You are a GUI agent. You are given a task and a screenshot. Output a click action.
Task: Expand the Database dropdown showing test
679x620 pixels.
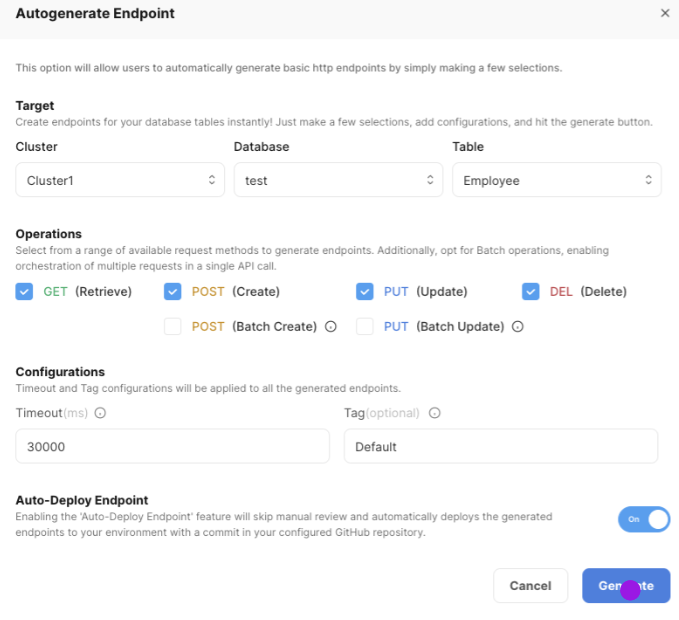(x=337, y=180)
